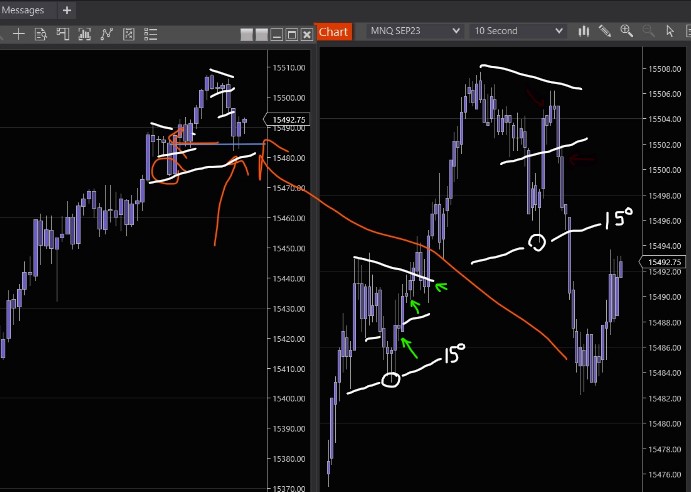Click the 15460.00 label on left price axis

289,218
